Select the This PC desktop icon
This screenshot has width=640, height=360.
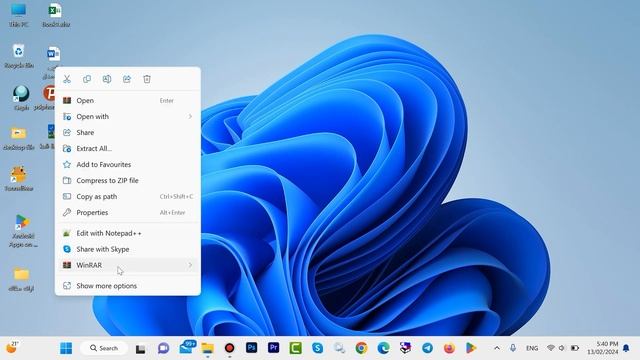click(19, 15)
